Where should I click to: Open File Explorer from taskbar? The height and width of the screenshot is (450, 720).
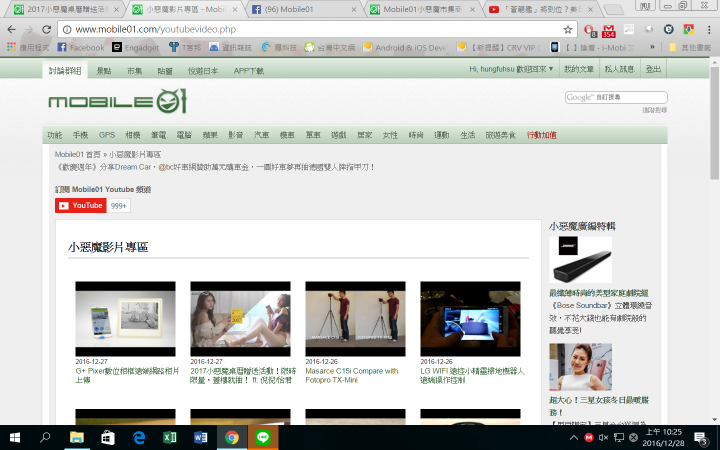(76, 438)
